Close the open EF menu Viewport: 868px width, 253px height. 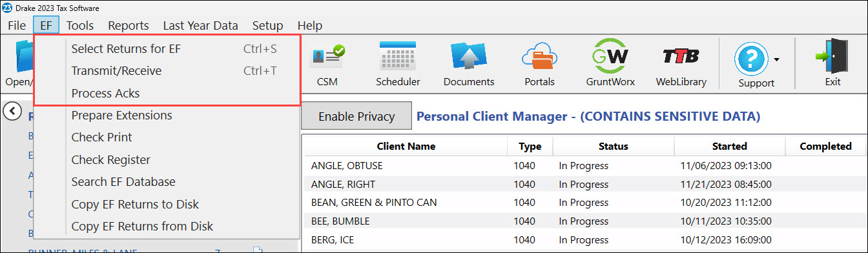[x=46, y=26]
